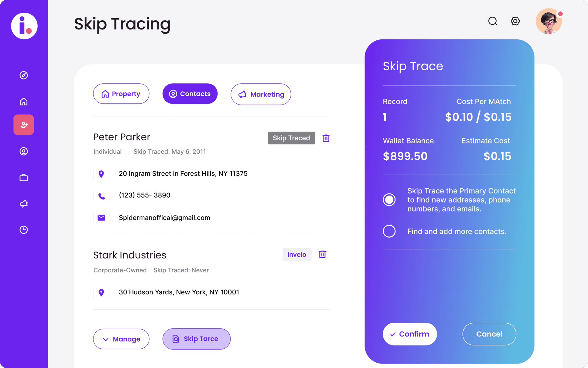Click the delete trash icon for Peter Parker
The height and width of the screenshot is (368, 588).
[326, 138]
